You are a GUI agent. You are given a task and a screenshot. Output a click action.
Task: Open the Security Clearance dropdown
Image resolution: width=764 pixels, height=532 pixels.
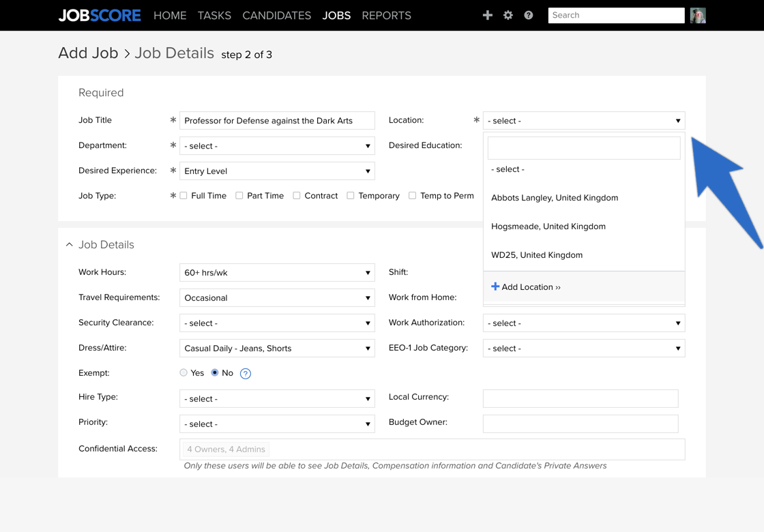pos(277,323)
